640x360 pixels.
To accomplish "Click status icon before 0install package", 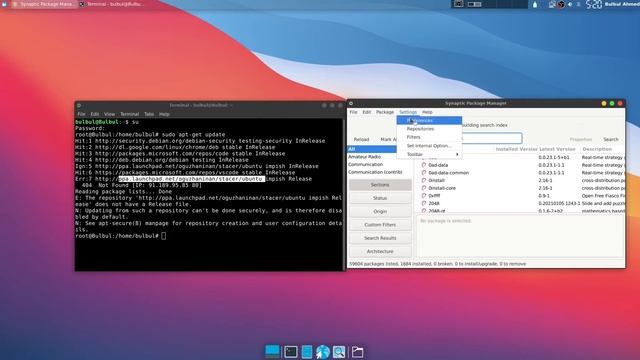I will 424,180.
